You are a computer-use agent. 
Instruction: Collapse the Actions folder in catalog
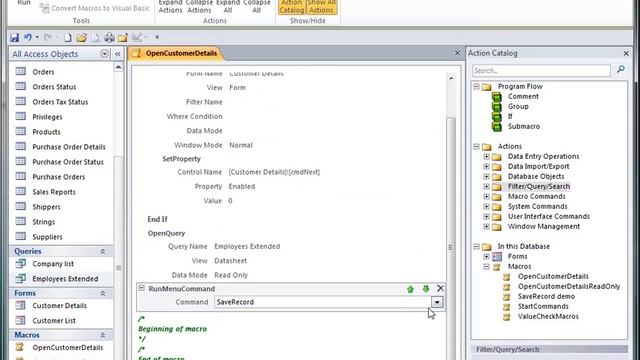coord(476,147)
